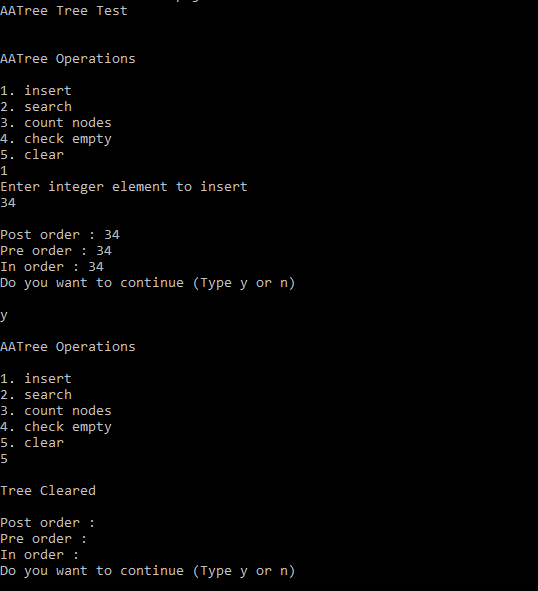Click '5. clear' in first menu

coord(32,155)
